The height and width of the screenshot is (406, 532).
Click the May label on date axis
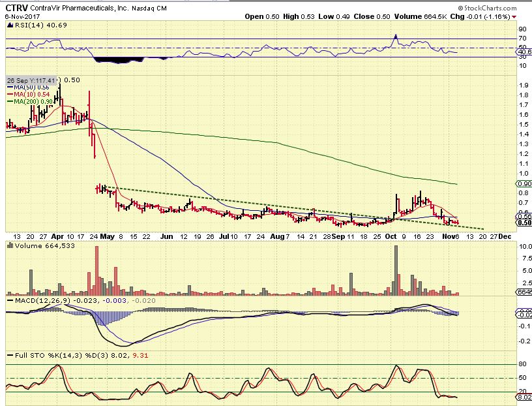pos(107,236)
